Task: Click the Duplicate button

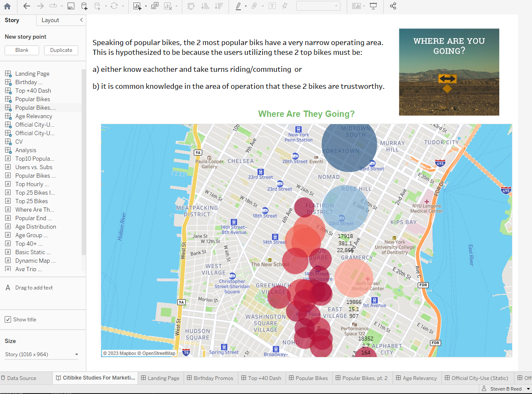Action: coord(61,50)
